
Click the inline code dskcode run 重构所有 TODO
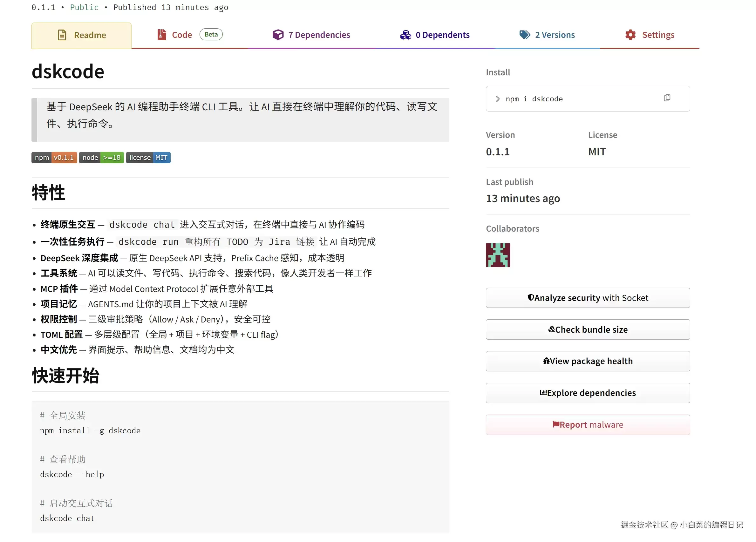click(216, 242)
